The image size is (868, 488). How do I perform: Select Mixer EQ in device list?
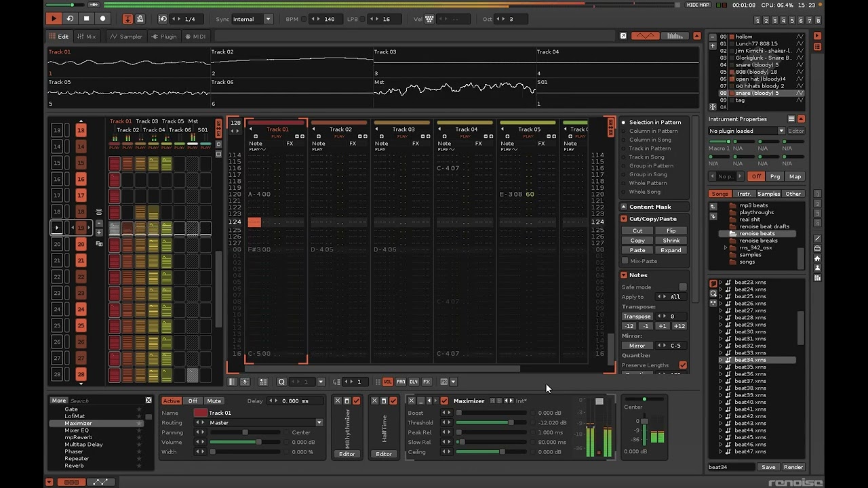click(x=77, y=430)
